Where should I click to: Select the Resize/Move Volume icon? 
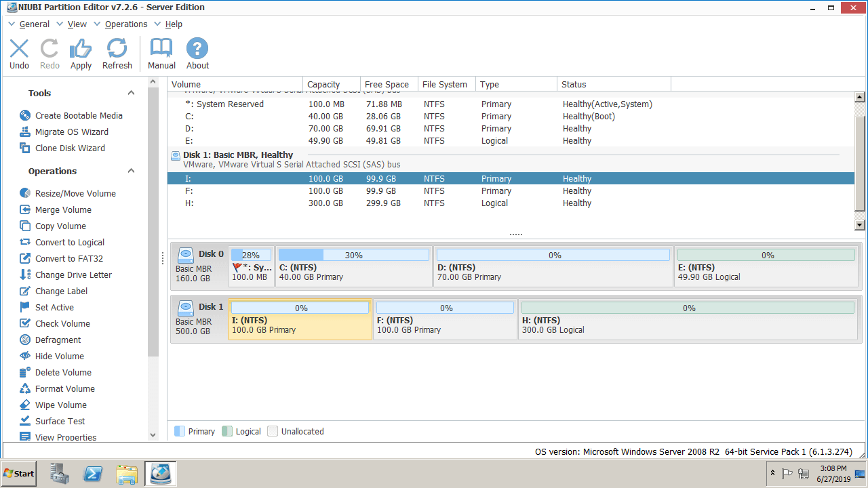click(25, 194)
